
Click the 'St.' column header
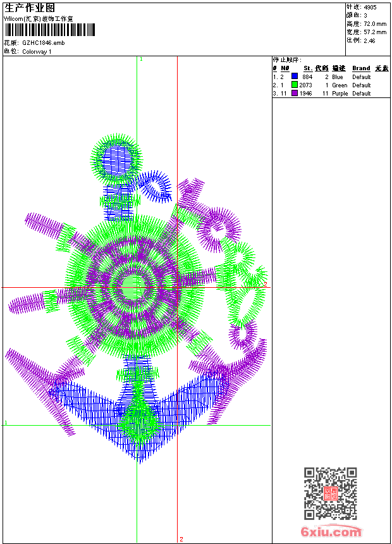(308, 68)
